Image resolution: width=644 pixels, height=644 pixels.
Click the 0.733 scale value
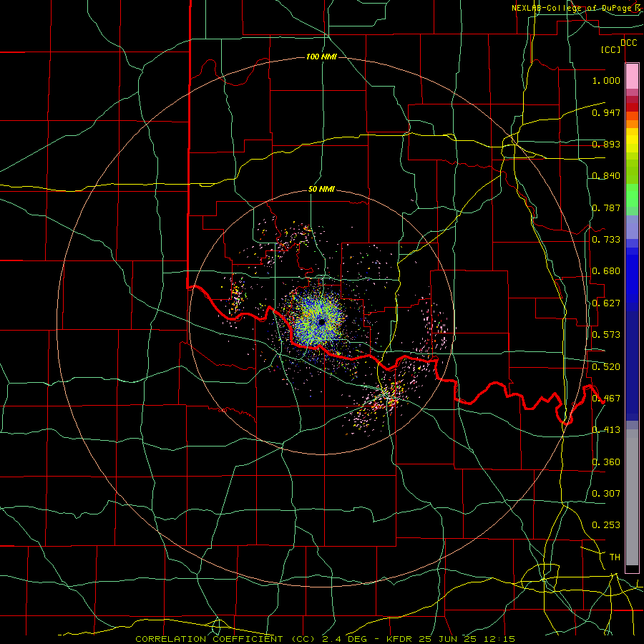(x=606, y=240)
